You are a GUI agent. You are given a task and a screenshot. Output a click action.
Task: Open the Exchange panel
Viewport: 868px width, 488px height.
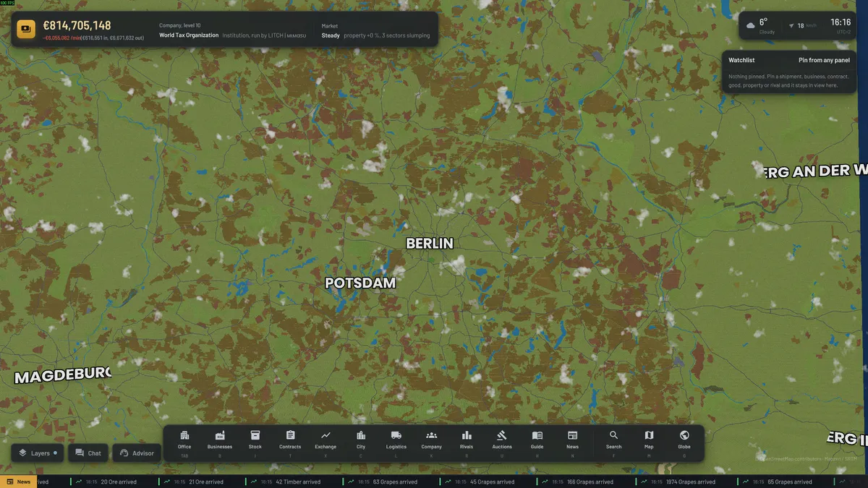[x=325, y=442]
